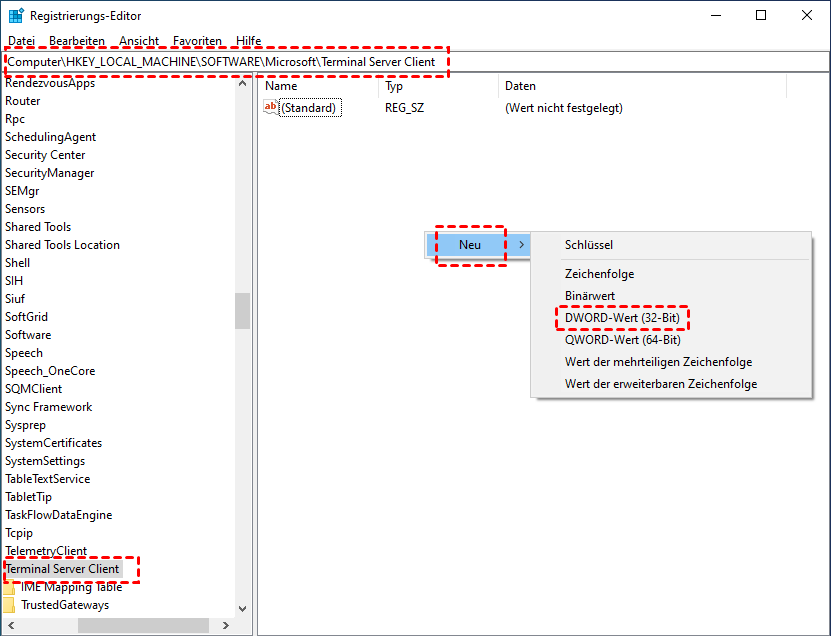The image size is (831, 636).
Task: Open the Hilfe menu
Action: click(249, 41)
